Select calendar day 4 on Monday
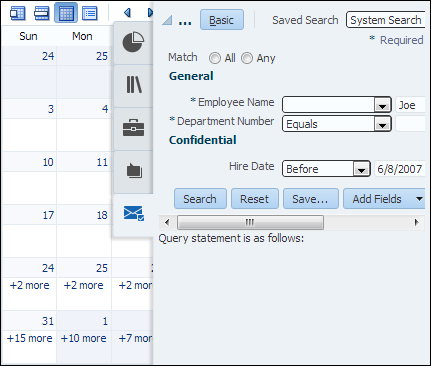Screen dimensions: 434x371 click(105, 109)
